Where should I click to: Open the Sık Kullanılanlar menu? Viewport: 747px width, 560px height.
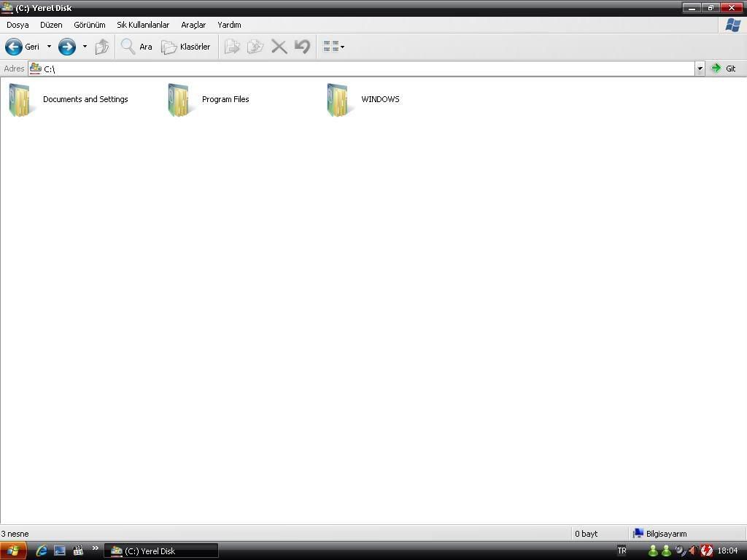143,25
